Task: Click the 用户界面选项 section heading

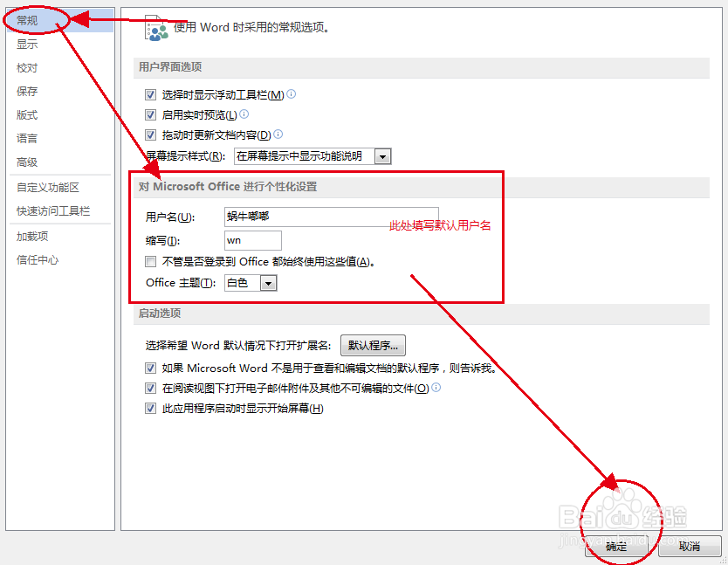Action: (x=170, y=67)
